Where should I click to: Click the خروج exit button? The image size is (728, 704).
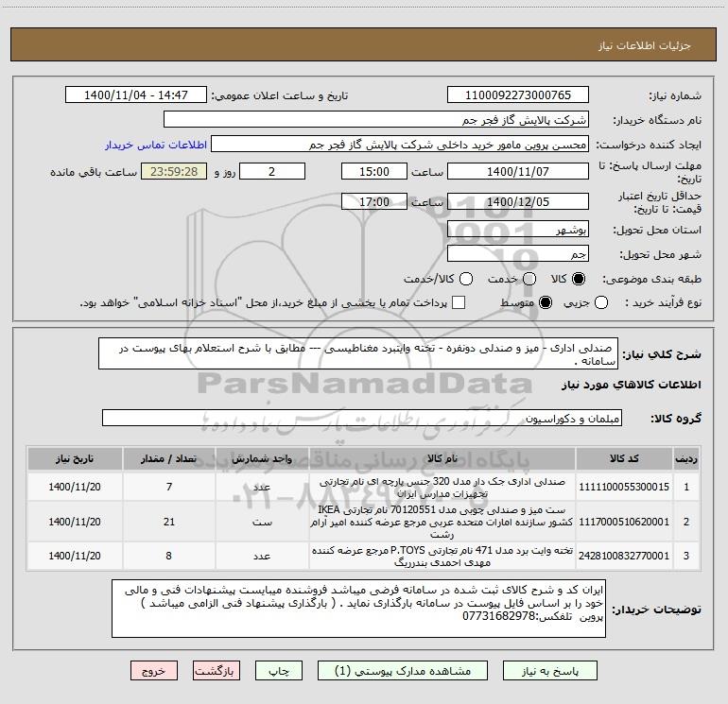[154, 671]
